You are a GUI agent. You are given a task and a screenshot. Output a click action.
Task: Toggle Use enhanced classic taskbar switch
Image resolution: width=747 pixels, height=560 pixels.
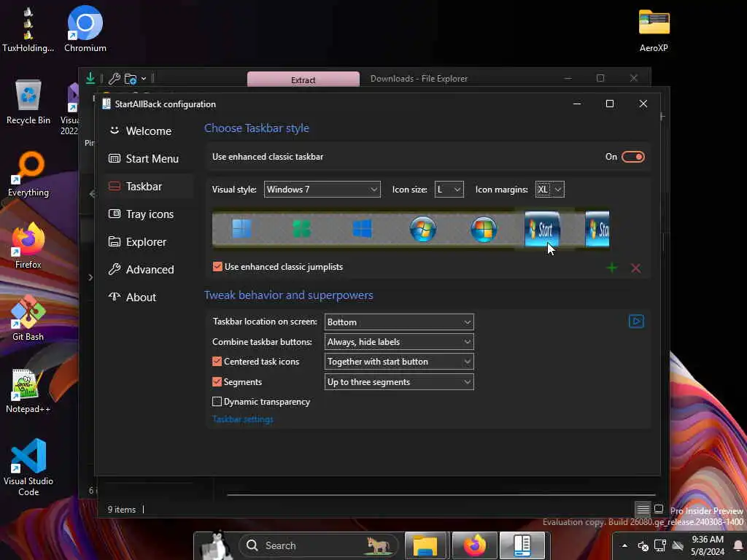pyautogui.click(x=633, y=157)
